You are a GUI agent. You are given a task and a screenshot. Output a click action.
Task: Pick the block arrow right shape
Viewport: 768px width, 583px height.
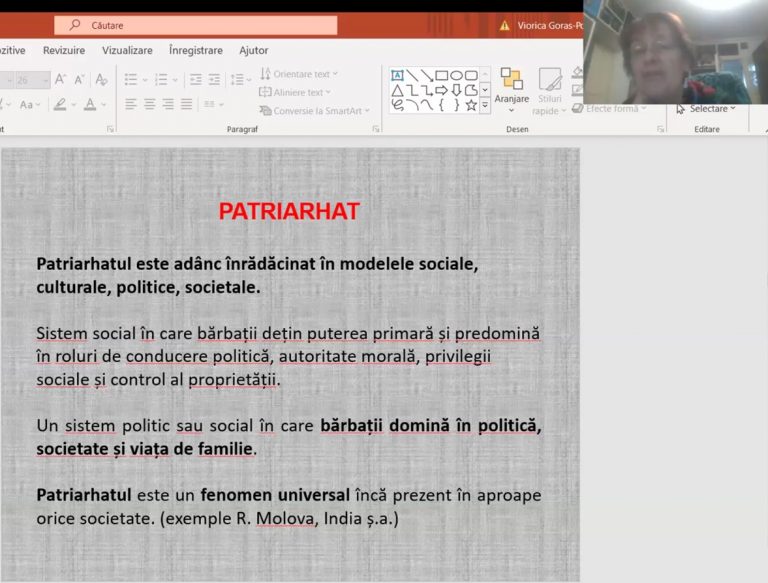pos(441,90)
